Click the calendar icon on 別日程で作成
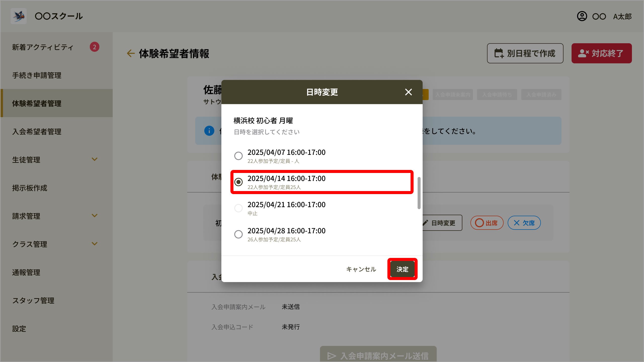 pos(499,53)
